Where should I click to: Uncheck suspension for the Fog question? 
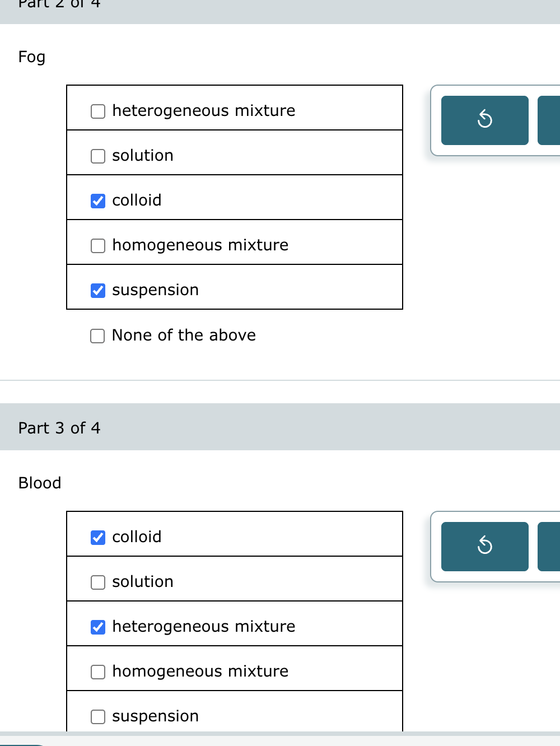[x=97, y=290]
